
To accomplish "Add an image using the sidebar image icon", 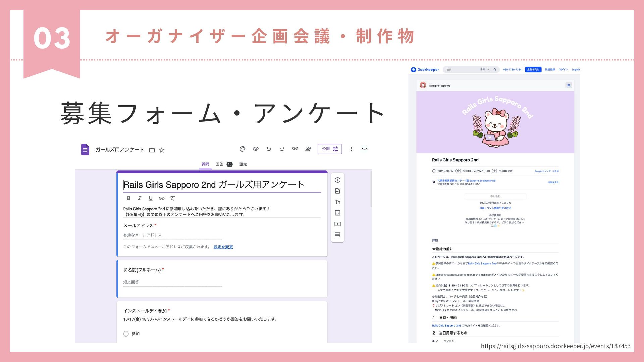I will [x=338, y=213].
